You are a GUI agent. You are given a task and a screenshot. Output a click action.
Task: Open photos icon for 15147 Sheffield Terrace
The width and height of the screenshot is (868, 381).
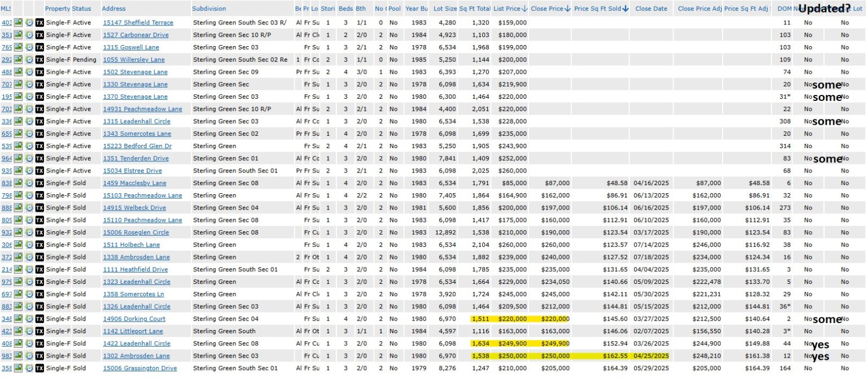[x=18, y=23]
